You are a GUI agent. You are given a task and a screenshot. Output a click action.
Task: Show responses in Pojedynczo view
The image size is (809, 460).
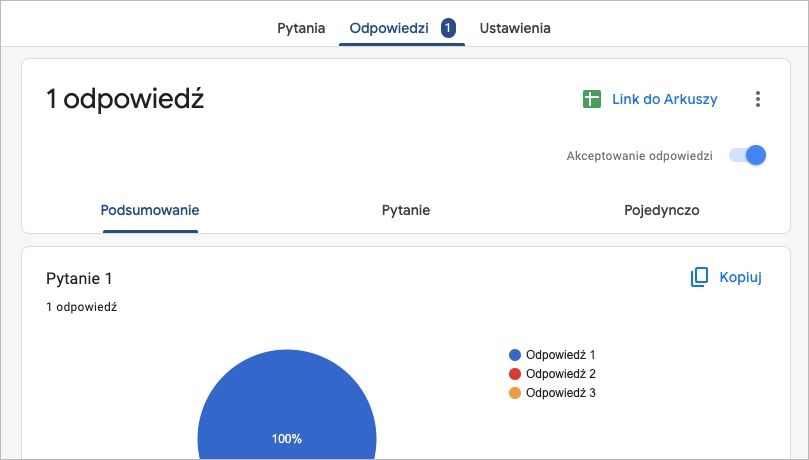(661, 210)
